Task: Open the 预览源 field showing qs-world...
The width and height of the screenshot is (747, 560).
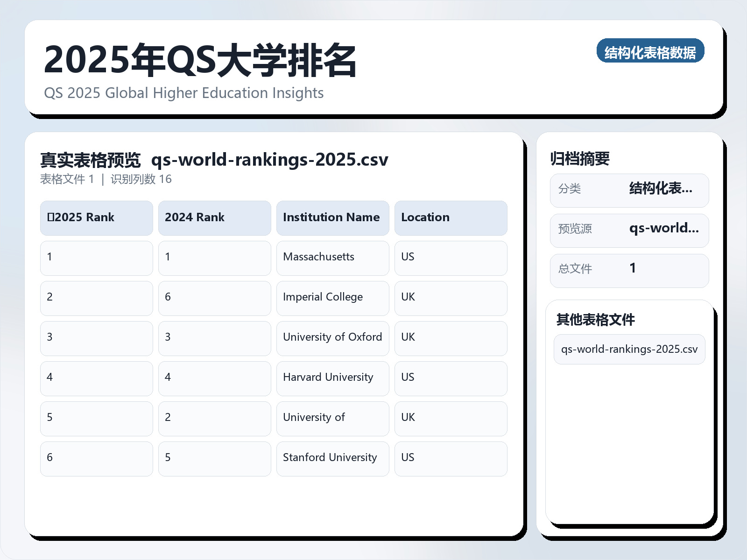Action: point(629,230)
